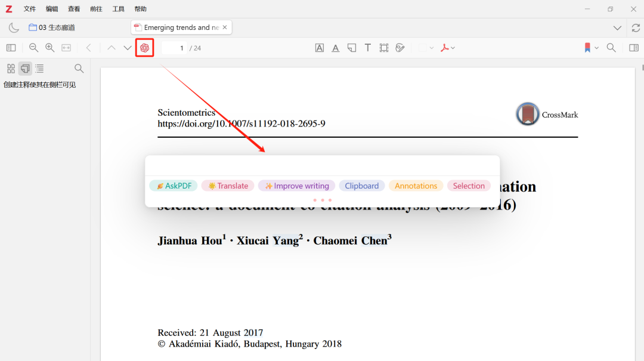Open the 工具 menu
This screenshot has height=361, width=644.
(118, 9)
